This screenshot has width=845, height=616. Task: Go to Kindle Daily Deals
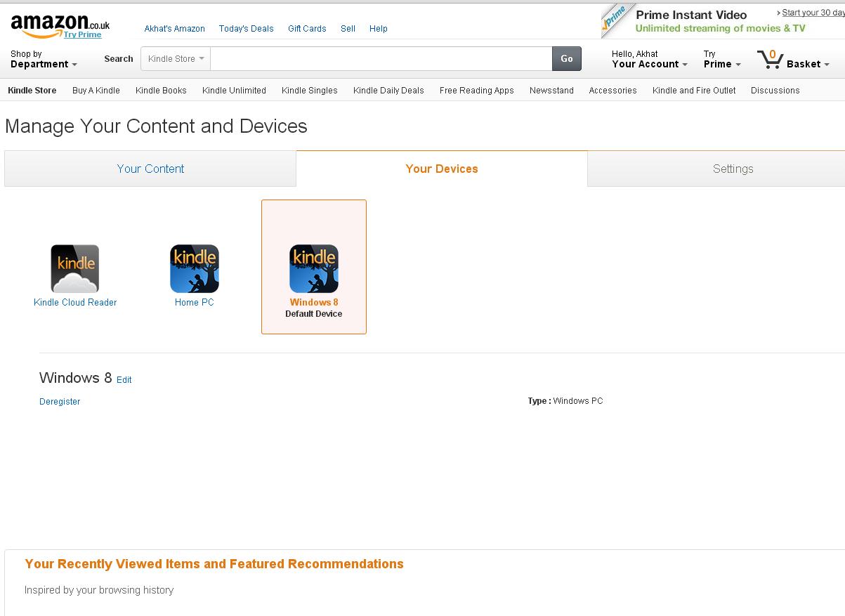[388, 91]
